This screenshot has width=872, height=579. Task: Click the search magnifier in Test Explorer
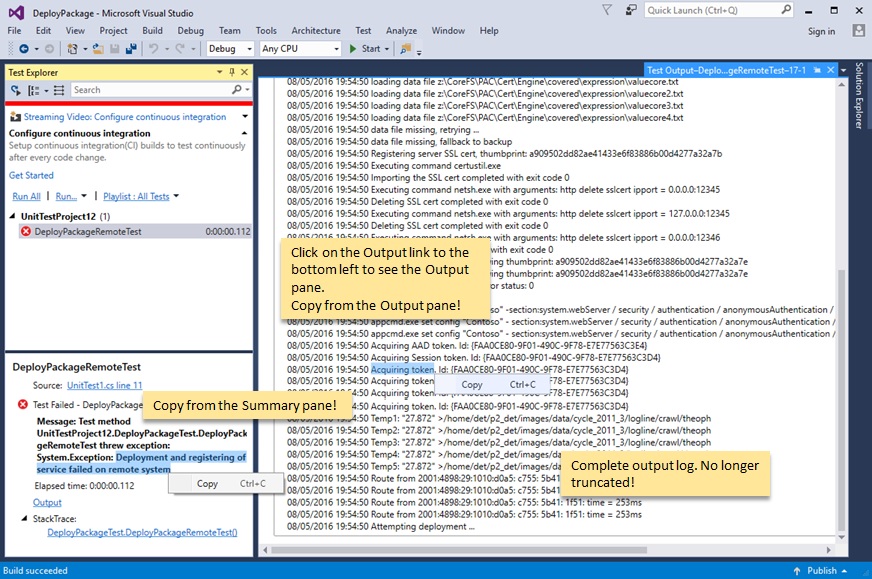237,90
